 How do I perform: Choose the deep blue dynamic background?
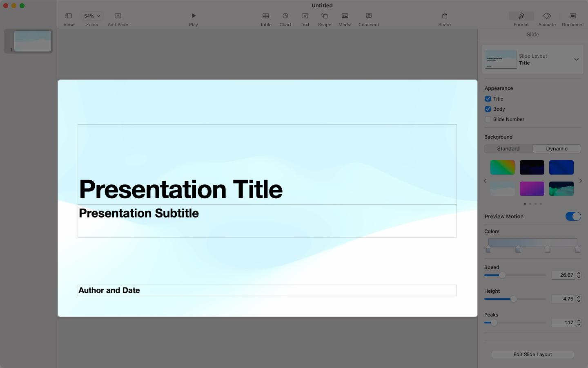pyautogui.click(x=561, y=167)
